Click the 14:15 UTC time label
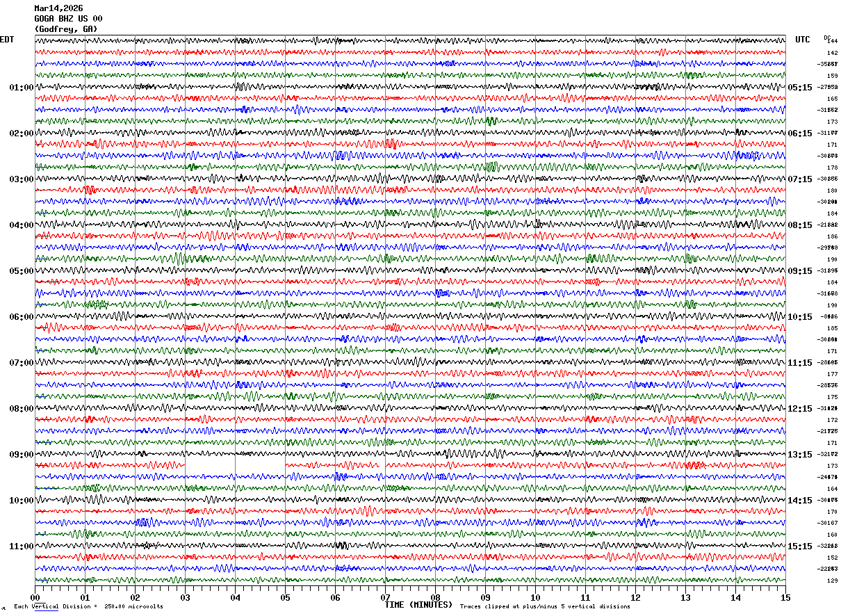Viewport: 841px width, 616px height. click(x=800, y=501)
